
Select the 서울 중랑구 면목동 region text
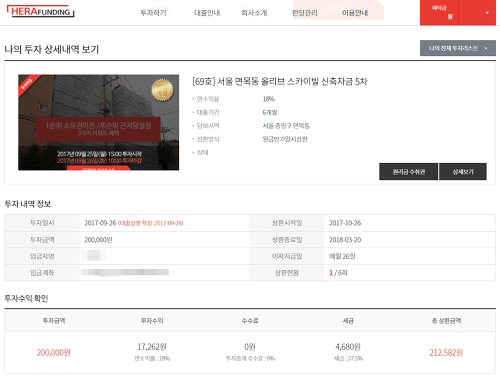coord(286,126)
